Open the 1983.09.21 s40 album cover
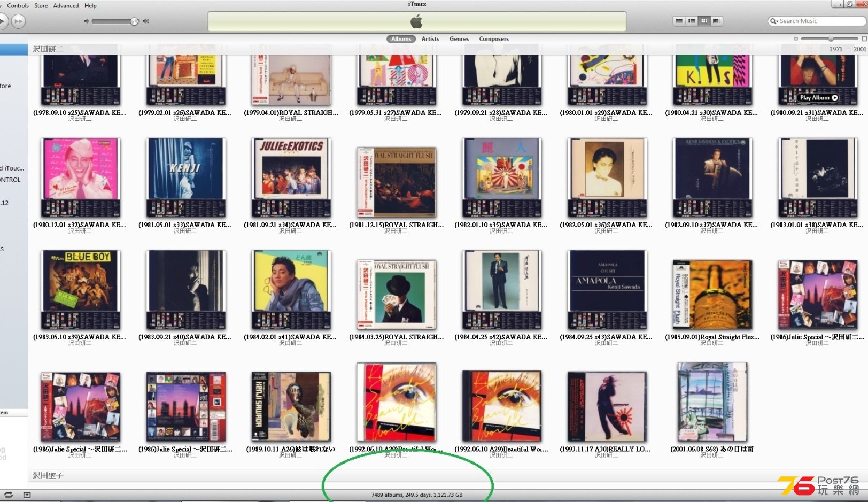The height and width of the screenshot is (502, 868). point(186,290)
